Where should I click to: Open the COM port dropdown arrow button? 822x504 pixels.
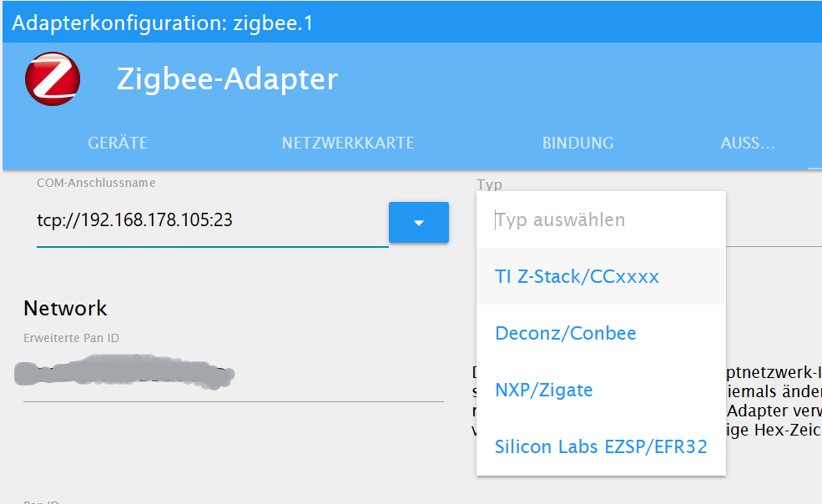(419, 222)
